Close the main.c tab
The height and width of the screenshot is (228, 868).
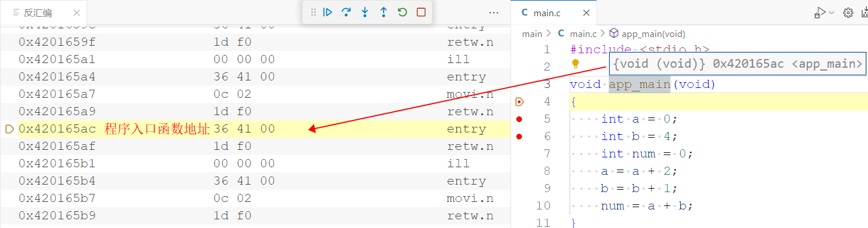pyautogui.click(x=586, y=12)
